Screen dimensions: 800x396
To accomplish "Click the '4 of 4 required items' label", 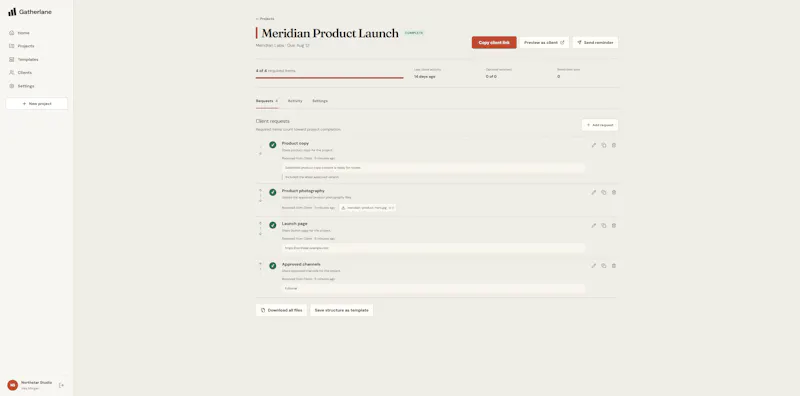I will coord(276,70).
